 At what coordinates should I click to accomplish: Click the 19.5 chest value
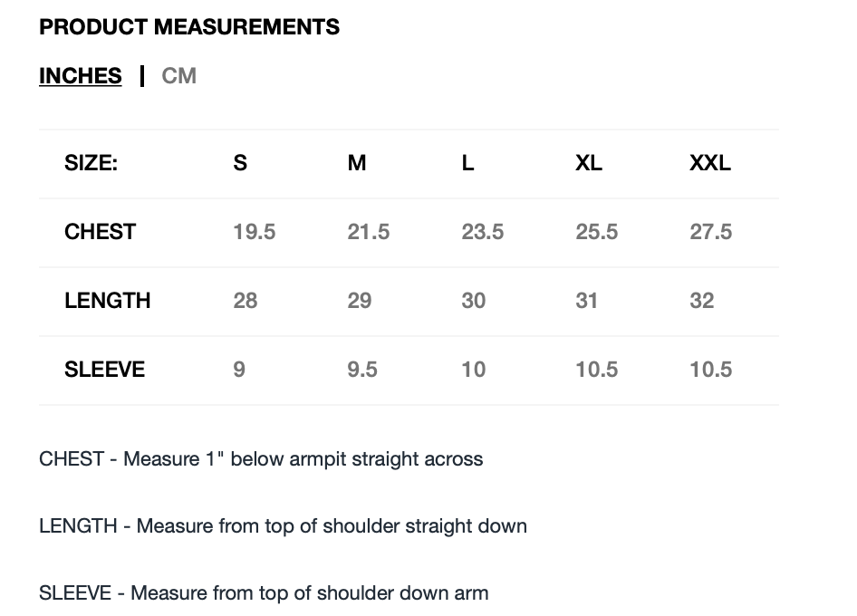(x=254, y=232)
